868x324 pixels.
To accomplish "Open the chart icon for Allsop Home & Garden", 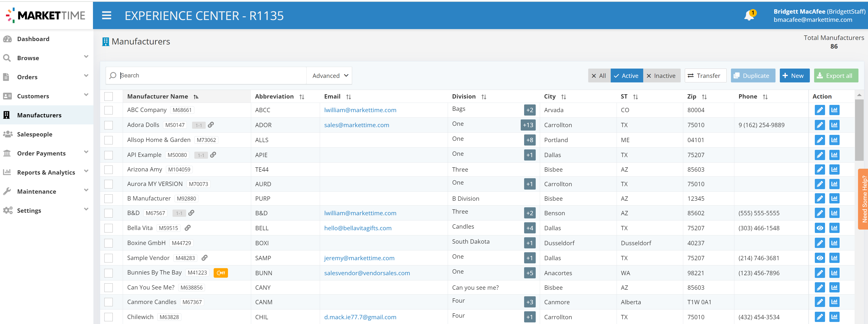I will pyautogui.click(x=834, y=140).
